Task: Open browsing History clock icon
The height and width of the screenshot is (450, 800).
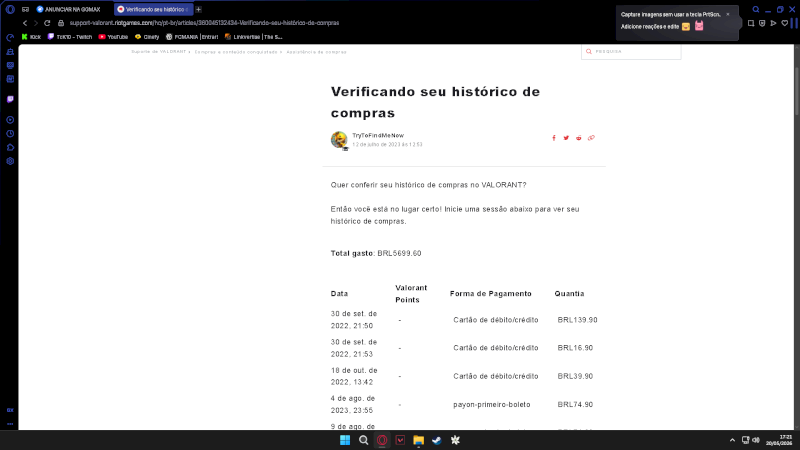Action: pyautogui.click(x=10, y=134)
